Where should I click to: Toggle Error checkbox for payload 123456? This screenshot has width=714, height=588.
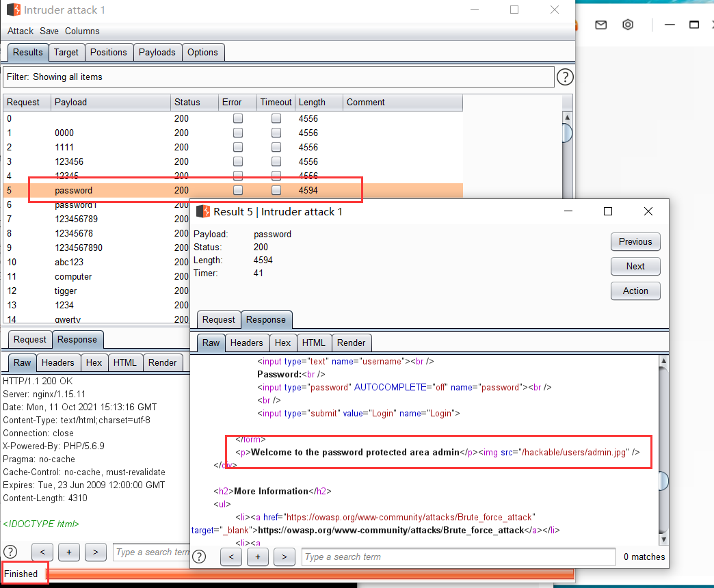coord(238,161)
